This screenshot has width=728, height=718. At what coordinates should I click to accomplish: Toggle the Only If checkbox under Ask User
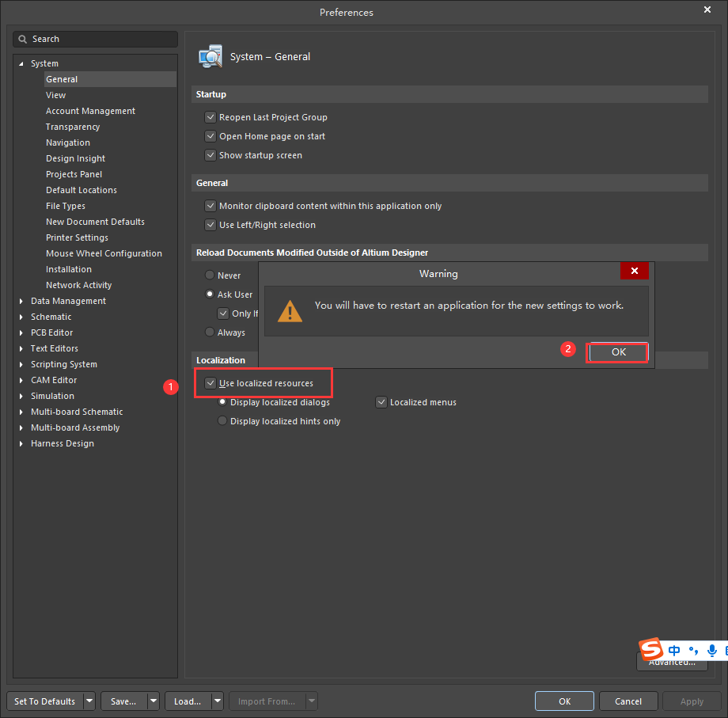[x=223, y=313]
